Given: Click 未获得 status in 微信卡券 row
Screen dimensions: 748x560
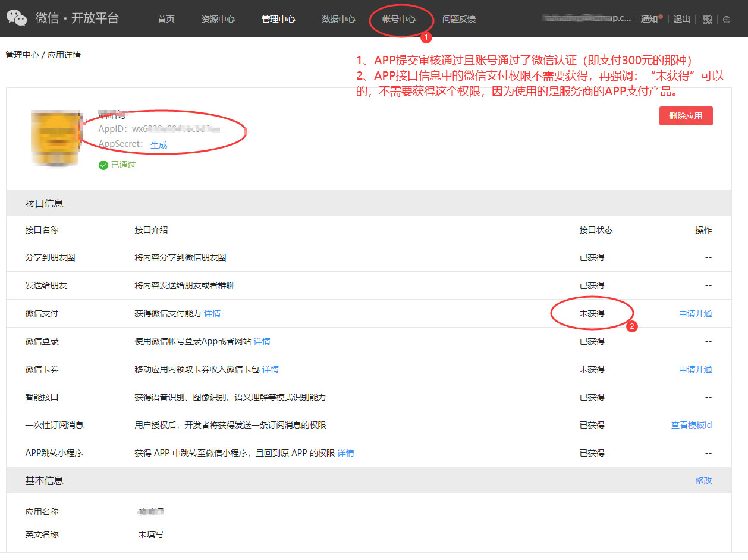Looking at the screenshot, I should pos(592,369).
